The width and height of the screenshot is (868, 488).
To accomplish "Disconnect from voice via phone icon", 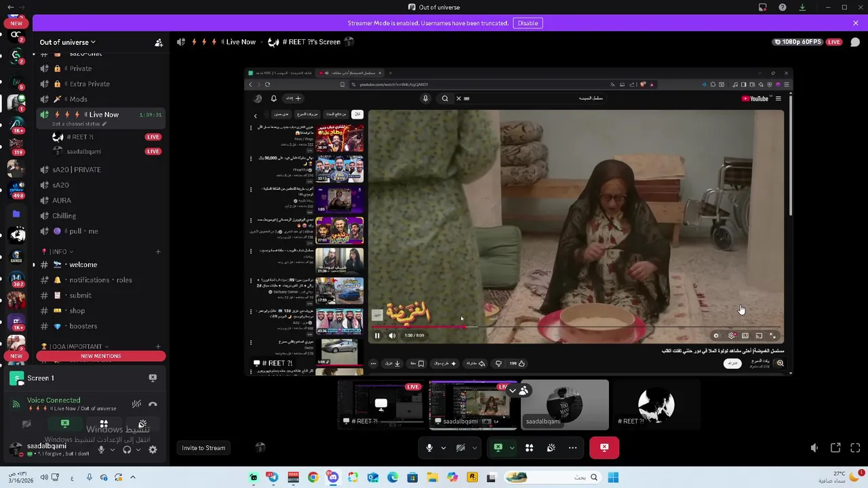I will 153,404.
